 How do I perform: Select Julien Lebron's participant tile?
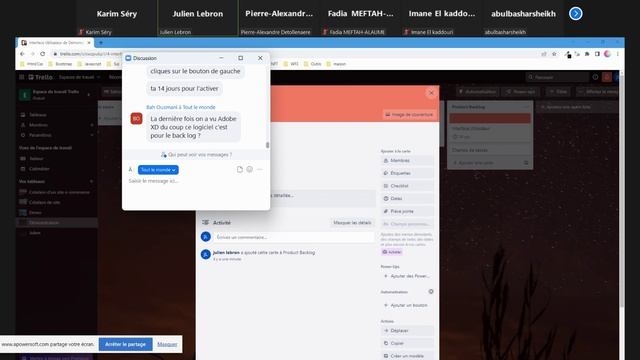pyautogui.click(x=198, y=18)
